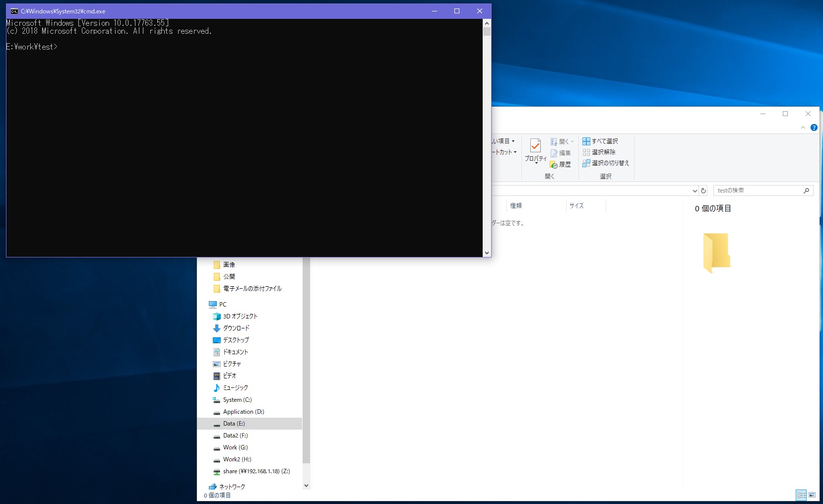This screenshot has height=504, width=823.
Task: Open ピクチャ in navigation pane
Action: 227,364
